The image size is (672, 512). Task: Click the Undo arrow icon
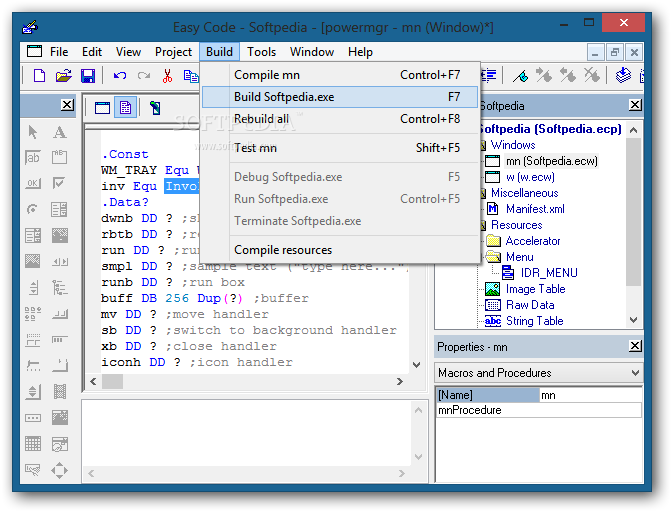point(120,76)
